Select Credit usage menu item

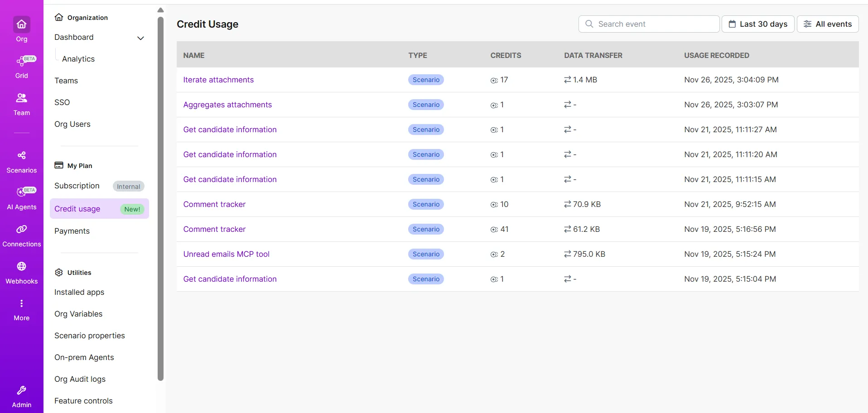pos(99,209)
